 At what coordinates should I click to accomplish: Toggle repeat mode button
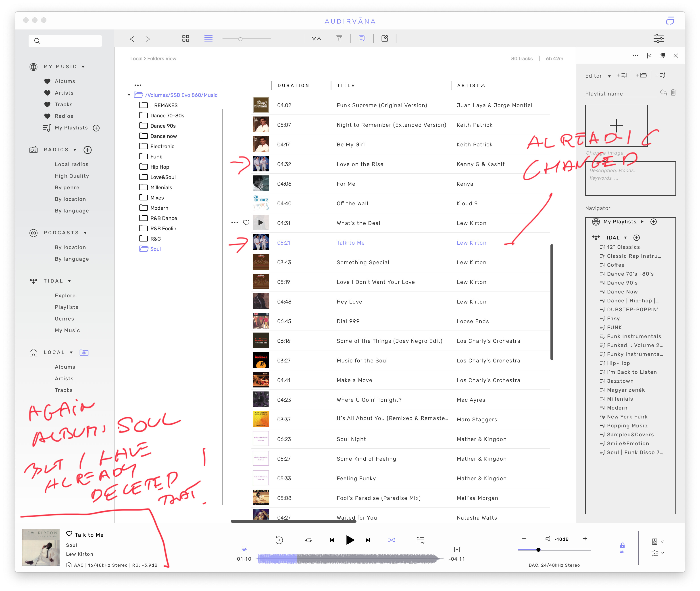click(x=308, y=540)
